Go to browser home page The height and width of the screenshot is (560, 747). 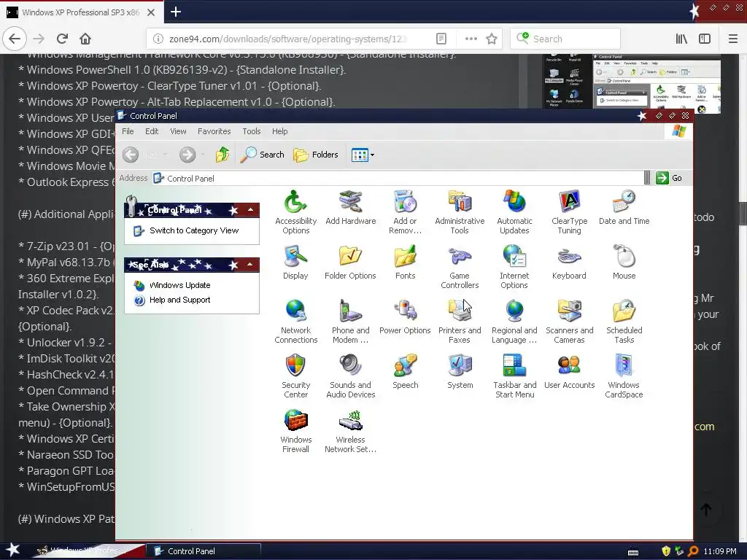coord(85,39)
